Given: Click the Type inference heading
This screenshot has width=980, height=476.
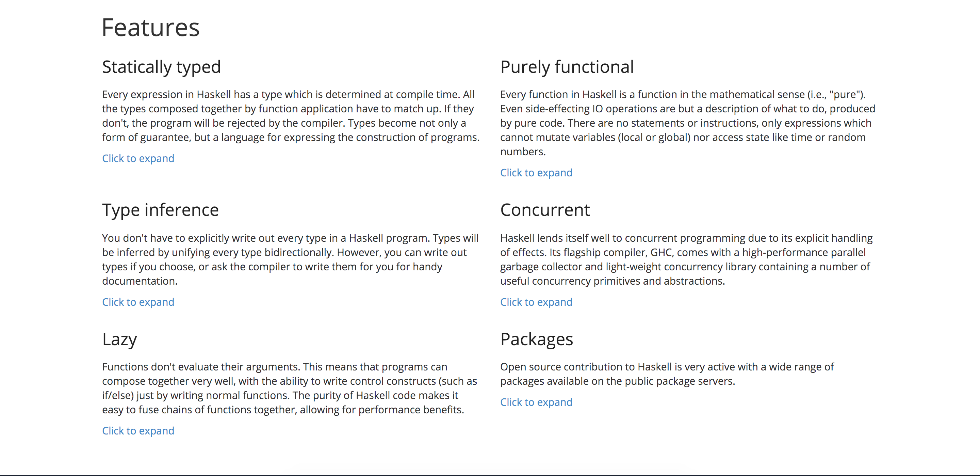Looking at the screenshot, I should point(160,210).
